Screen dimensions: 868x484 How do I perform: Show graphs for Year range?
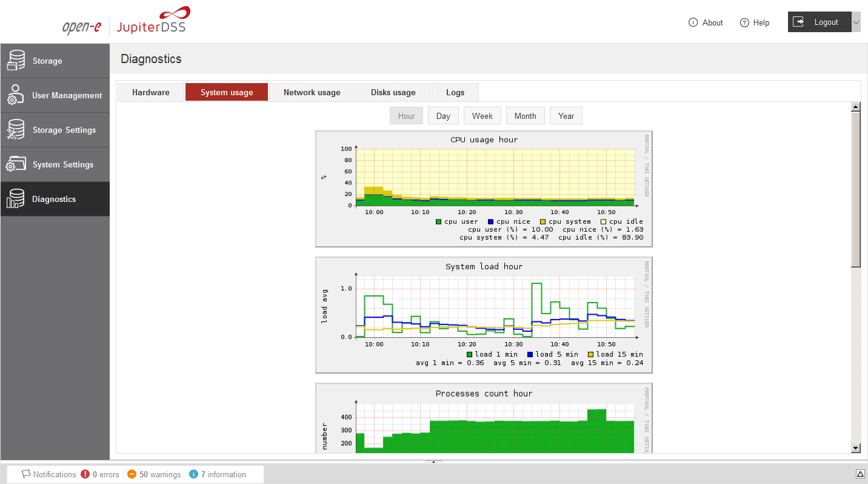pos(566,116)
